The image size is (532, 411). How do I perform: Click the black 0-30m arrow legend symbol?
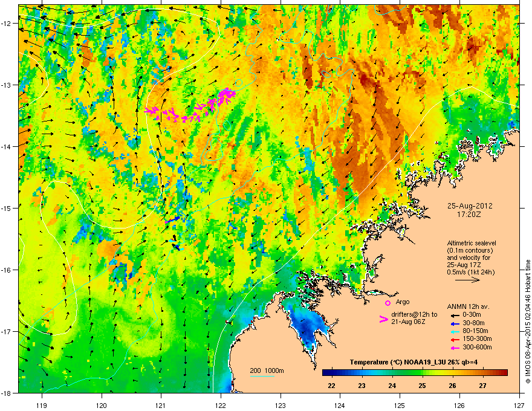454,315
